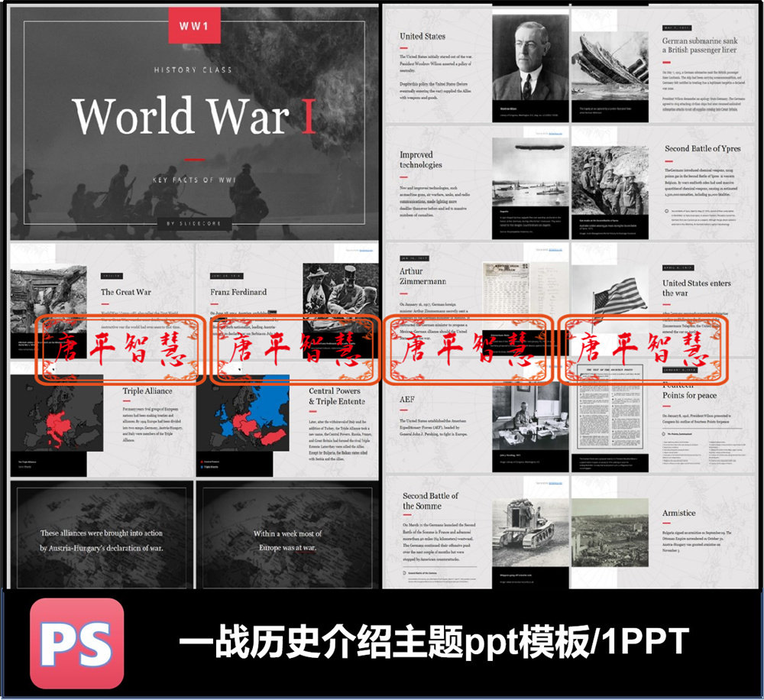
Task: Open the World War I title slide
Action: 194,123
